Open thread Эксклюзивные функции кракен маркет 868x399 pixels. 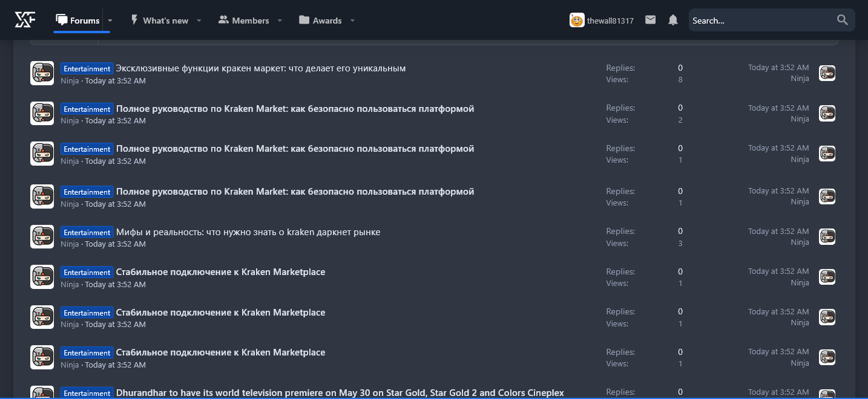point(261,68)
